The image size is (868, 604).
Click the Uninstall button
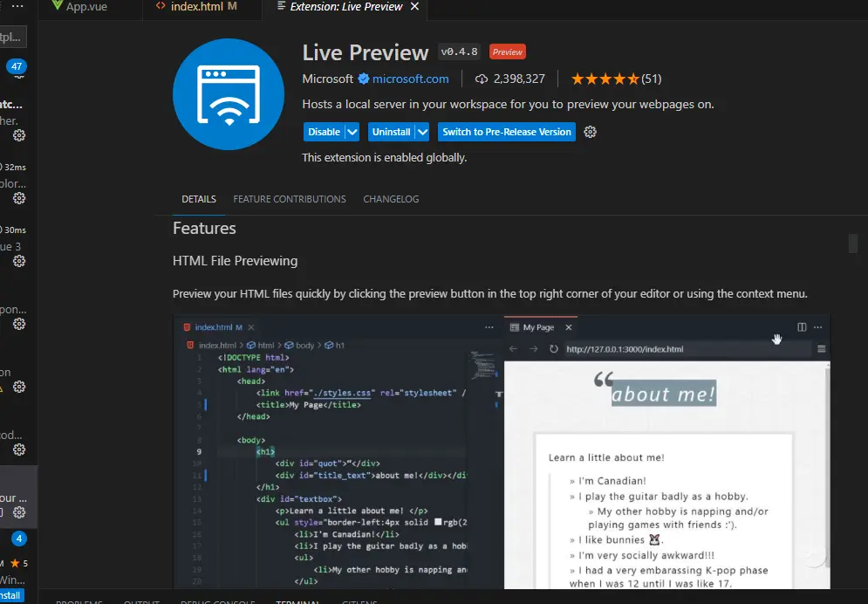[391, 132]
